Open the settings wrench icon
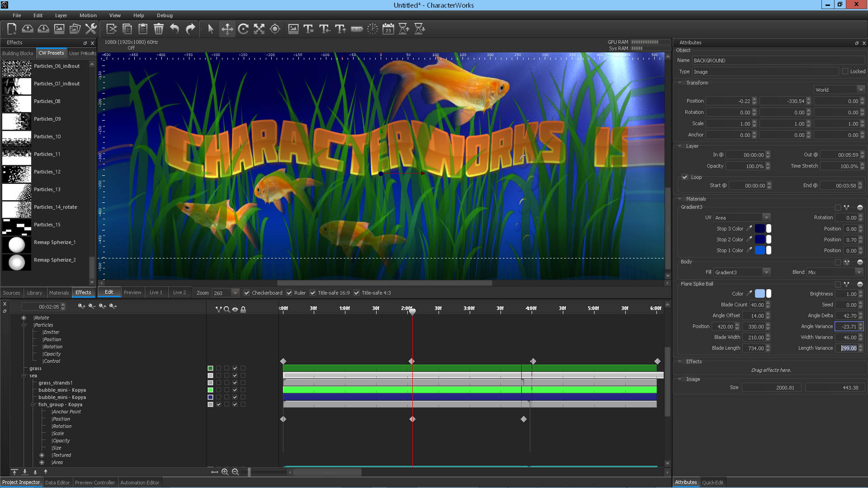 point(91,29)
